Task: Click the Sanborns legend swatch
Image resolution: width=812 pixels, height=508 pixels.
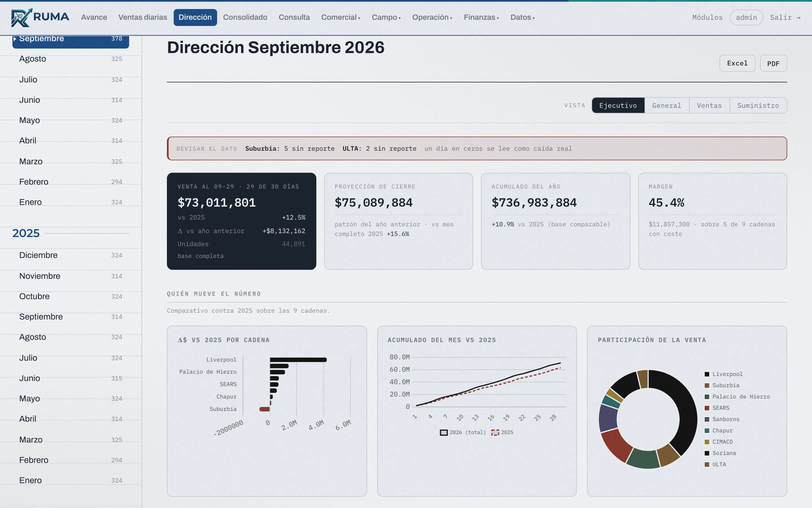Action: coord(707,419)
